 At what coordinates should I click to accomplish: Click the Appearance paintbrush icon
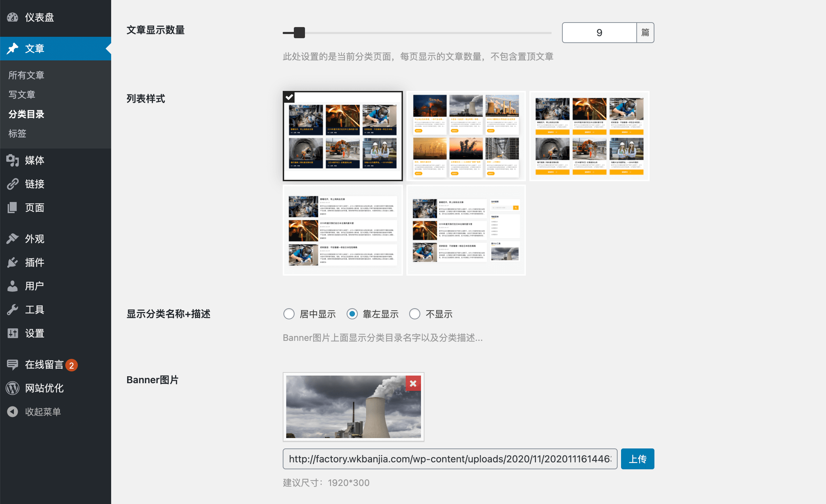[13, 239]
